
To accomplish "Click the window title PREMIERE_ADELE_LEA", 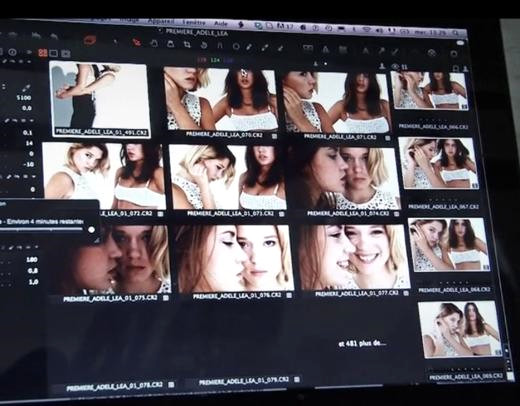I will tap(196, 32).
